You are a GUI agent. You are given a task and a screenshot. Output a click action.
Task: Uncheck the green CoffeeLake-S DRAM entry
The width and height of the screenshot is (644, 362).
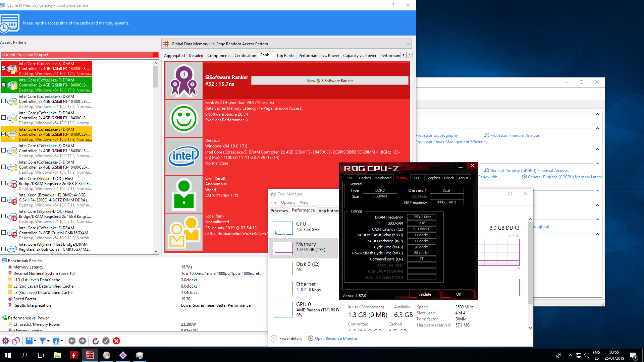click(x=4, y=85)
